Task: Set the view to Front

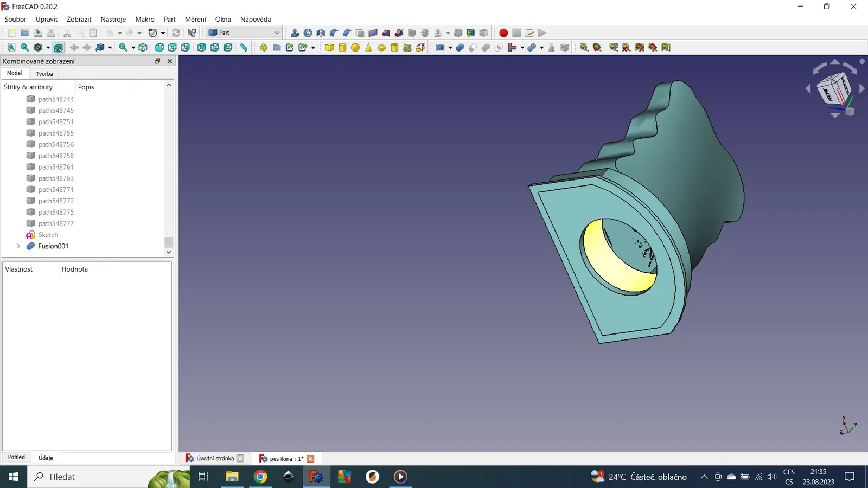Action: tap(159, 48)
